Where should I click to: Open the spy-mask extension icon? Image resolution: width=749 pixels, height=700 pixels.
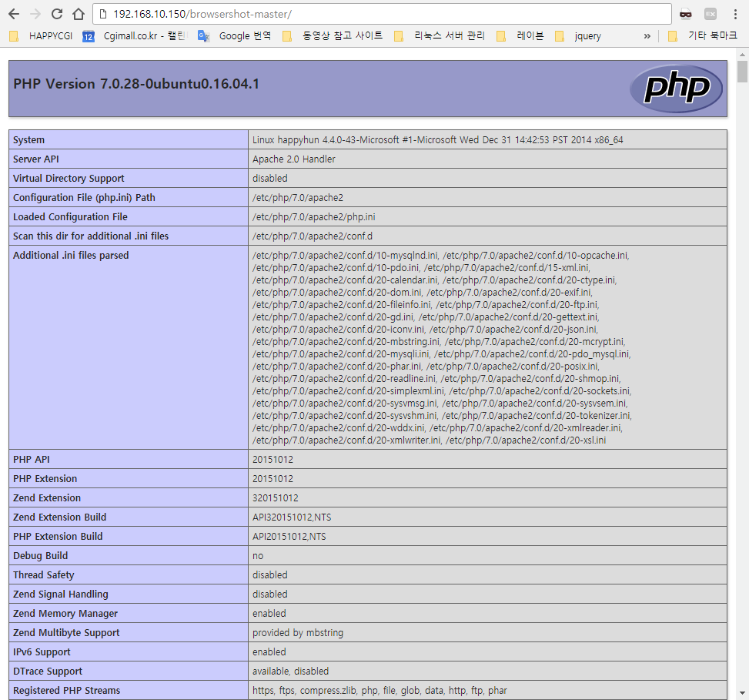coord(685,15)
